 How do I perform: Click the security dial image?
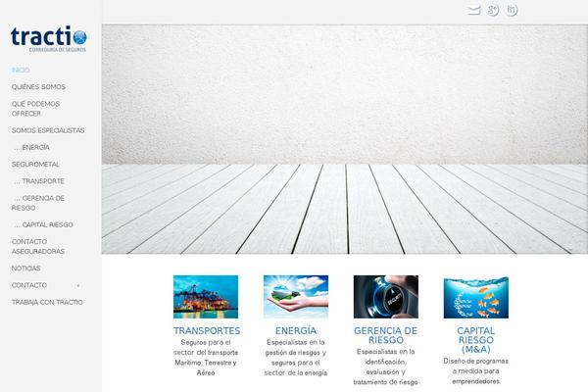coord(386,297)
